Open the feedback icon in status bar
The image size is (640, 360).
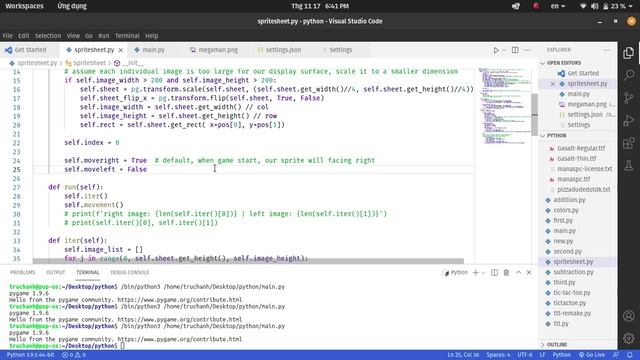click(616, 355)
